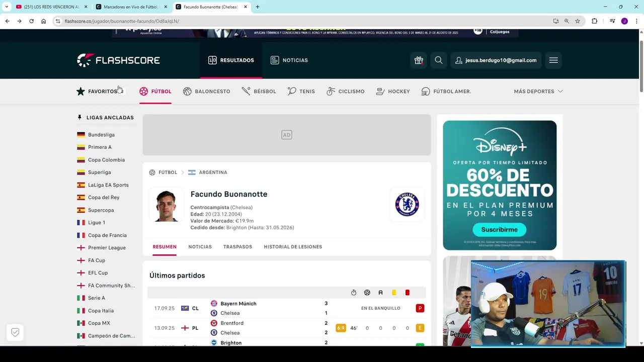This screenshot has height=362, width=644.
Task: Go back in browser
Action: (7, 21)
